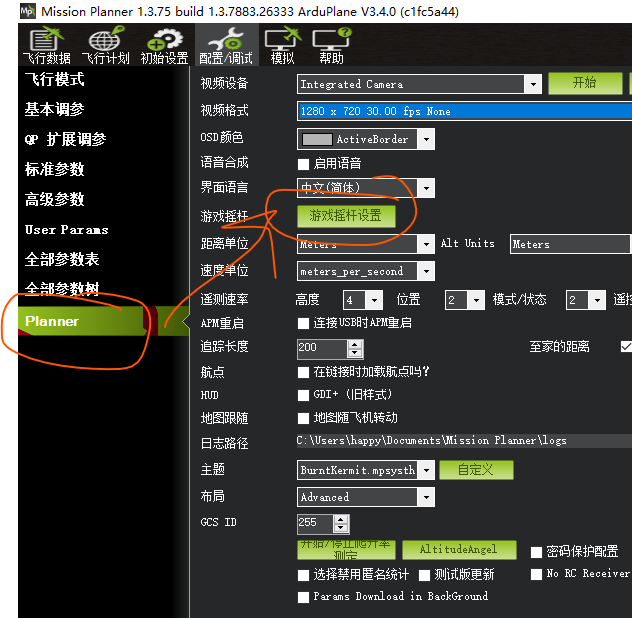This screenshot has height=618, width=632.
Task: Open the 配置/调试 wrench config icon
Action: pyautogui.click(x=226, y=45)
